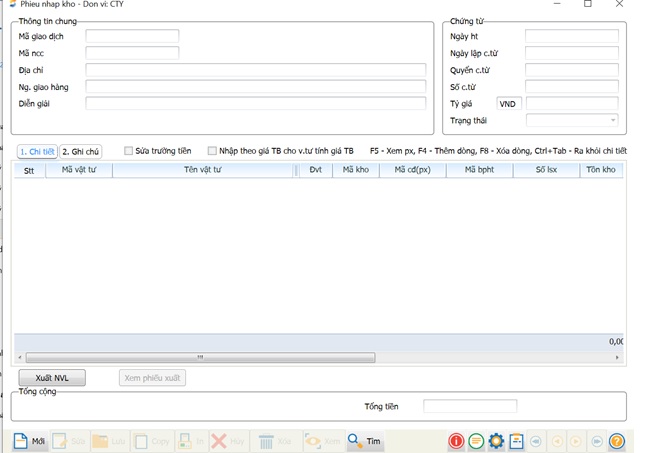Click the clipboard report icon in toolbar
This screenshot has height=453, width=671.
[516, 441]
